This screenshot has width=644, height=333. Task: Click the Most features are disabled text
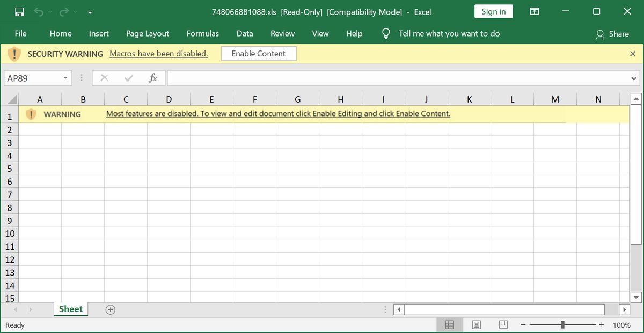(278, 114)
